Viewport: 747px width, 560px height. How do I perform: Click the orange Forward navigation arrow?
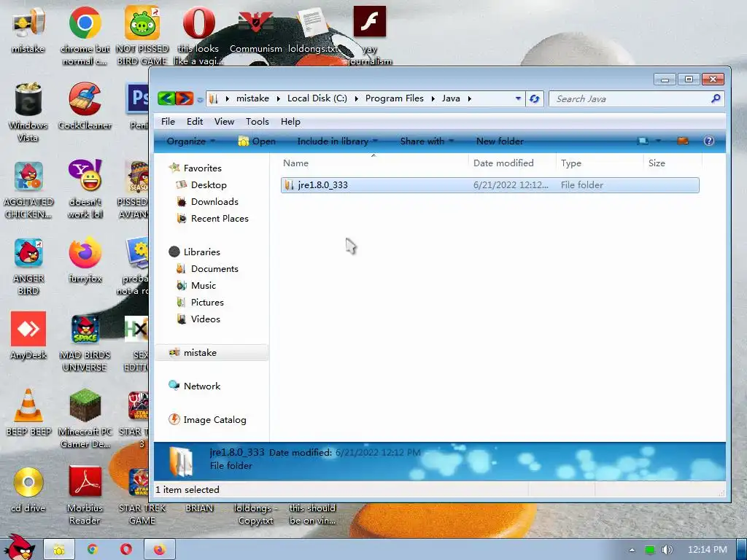pyautogui.click(x=185, y=98)
